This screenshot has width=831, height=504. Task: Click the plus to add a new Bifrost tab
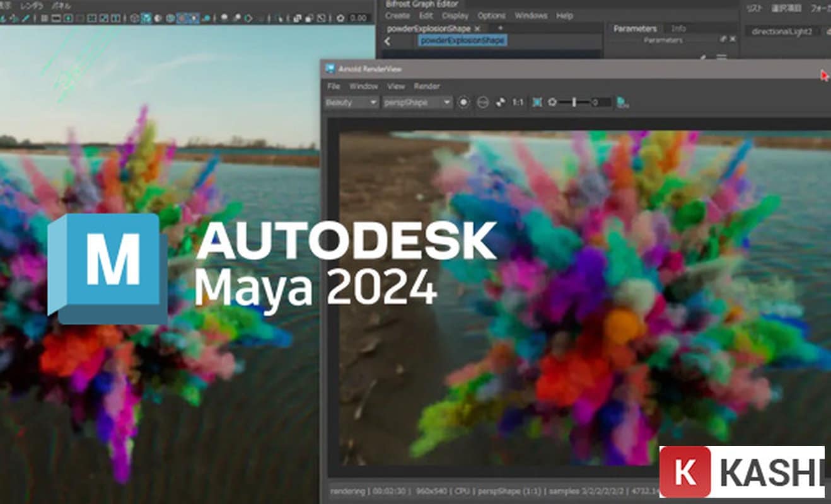[x=501, y=28]
